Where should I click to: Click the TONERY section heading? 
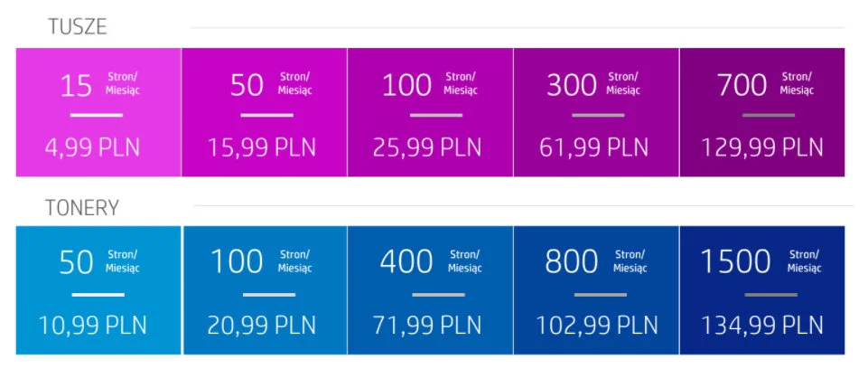pos(82,208)
